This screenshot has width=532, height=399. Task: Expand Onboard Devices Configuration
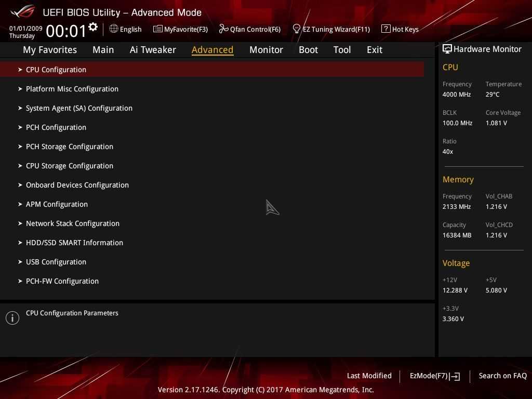[x=77, y=185]
